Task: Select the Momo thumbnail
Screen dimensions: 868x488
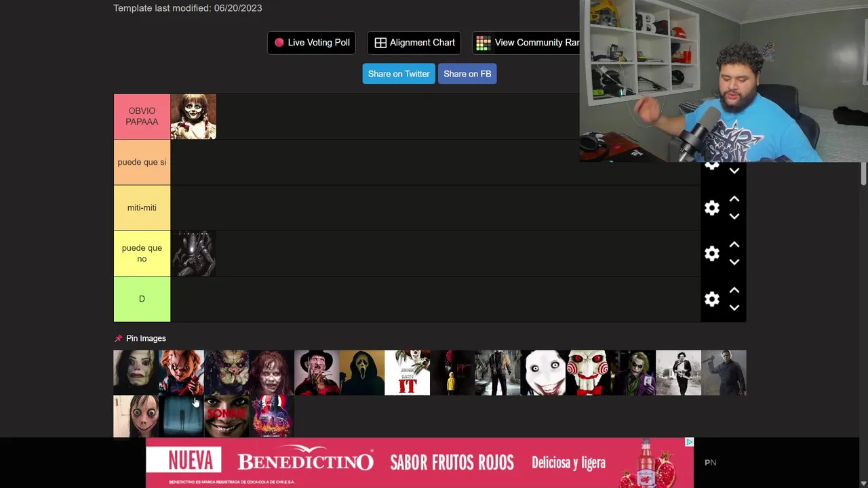Action: (x=136, y=416)
